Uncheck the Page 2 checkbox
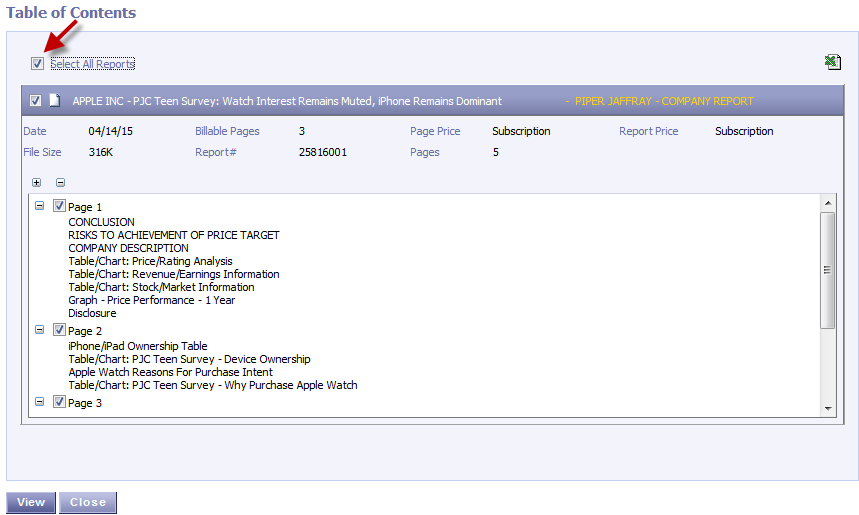 point(59,329)
